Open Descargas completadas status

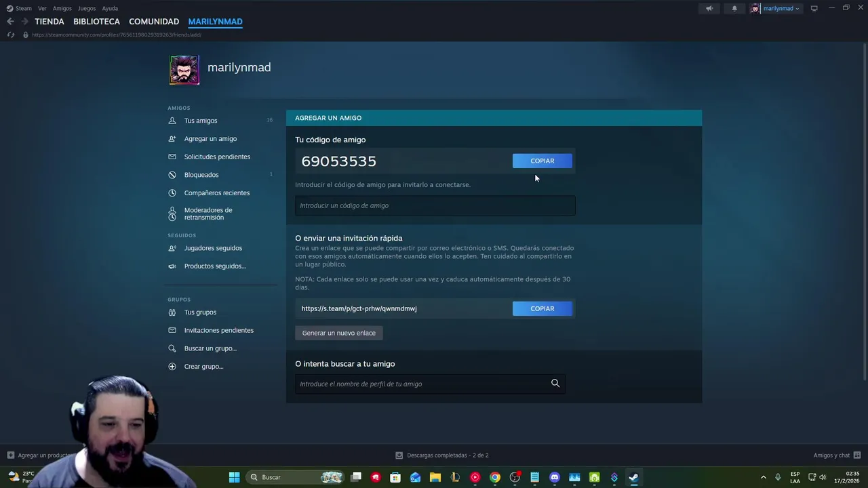(442, 455)
